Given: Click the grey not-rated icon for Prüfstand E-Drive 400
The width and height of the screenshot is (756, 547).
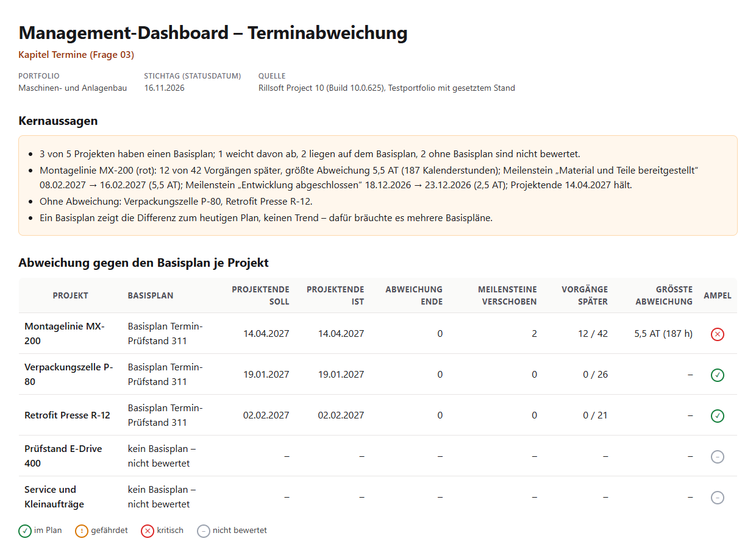Looking at the screenshot, I should coord(718,456).
